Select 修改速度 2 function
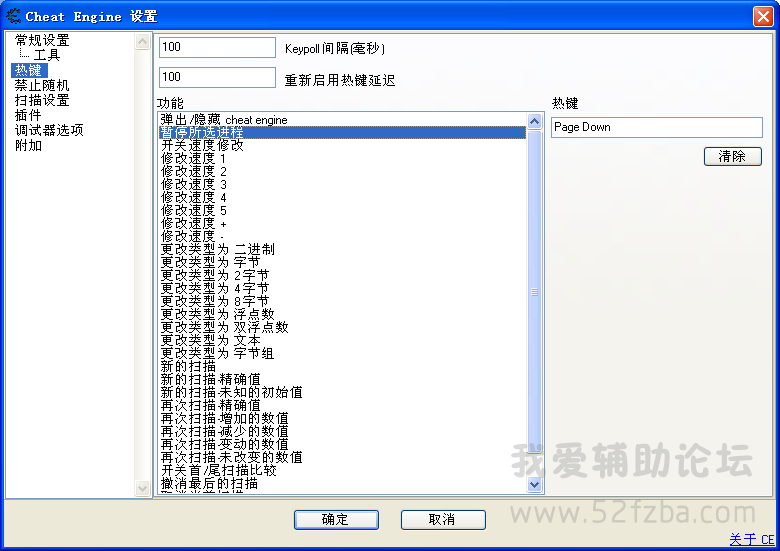This screenshot has height=551, width=780. point(342,172)
